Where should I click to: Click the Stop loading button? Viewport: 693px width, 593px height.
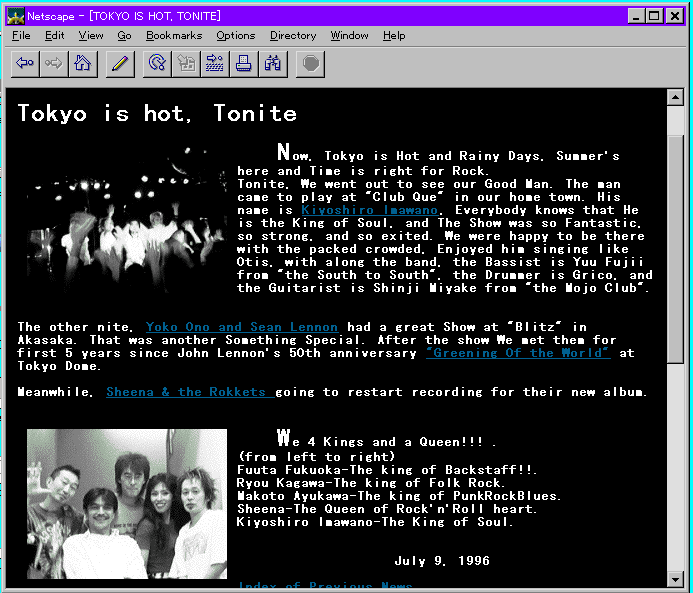(x=310, y=64)
